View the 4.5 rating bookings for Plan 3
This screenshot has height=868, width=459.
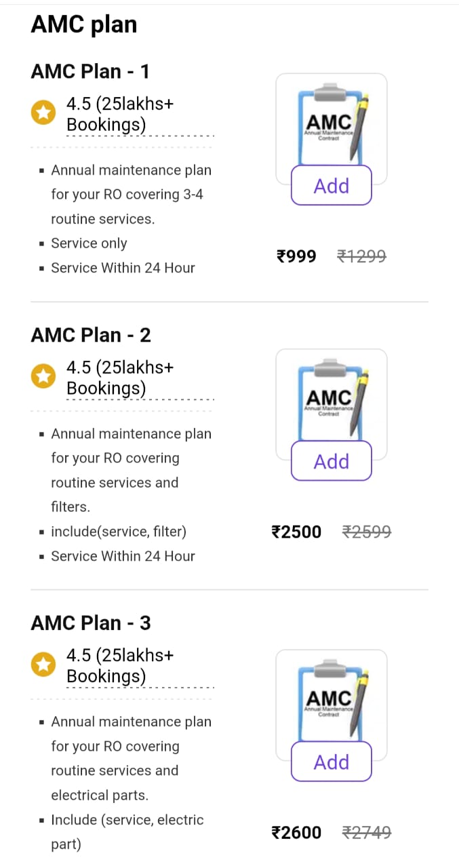(x=120, y=665)
